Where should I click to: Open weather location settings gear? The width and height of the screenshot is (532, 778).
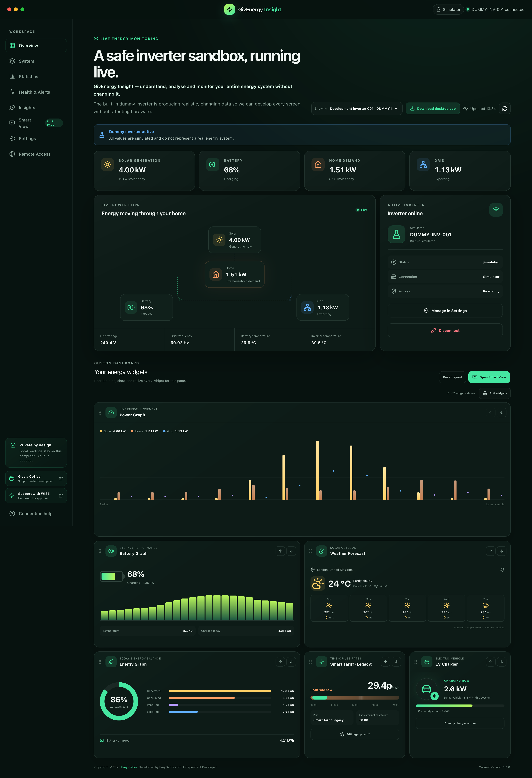[502, 570]
